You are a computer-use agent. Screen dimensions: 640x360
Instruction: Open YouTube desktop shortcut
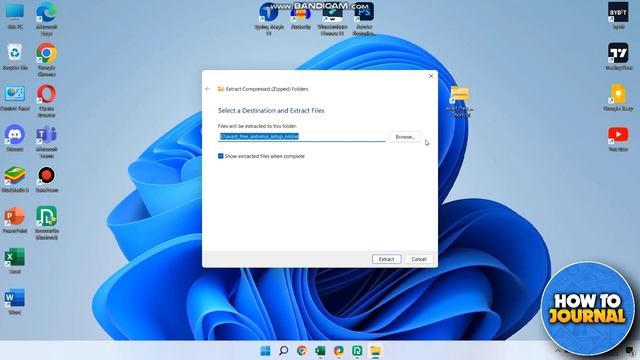(618, 138)
